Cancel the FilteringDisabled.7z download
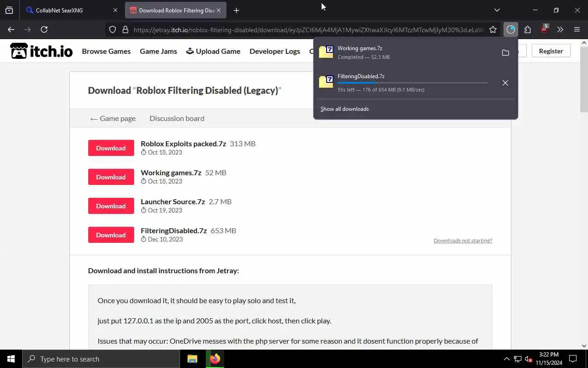 [505, 83]
